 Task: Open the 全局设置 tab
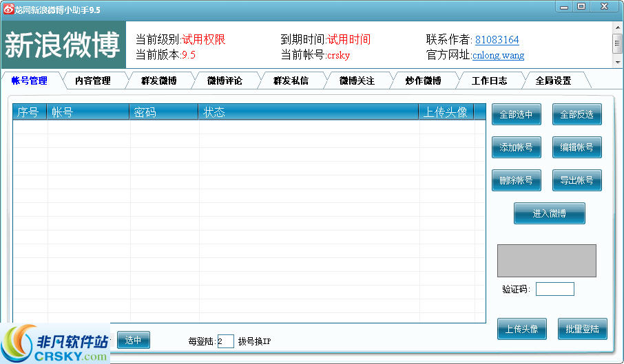tap(553, 81)
